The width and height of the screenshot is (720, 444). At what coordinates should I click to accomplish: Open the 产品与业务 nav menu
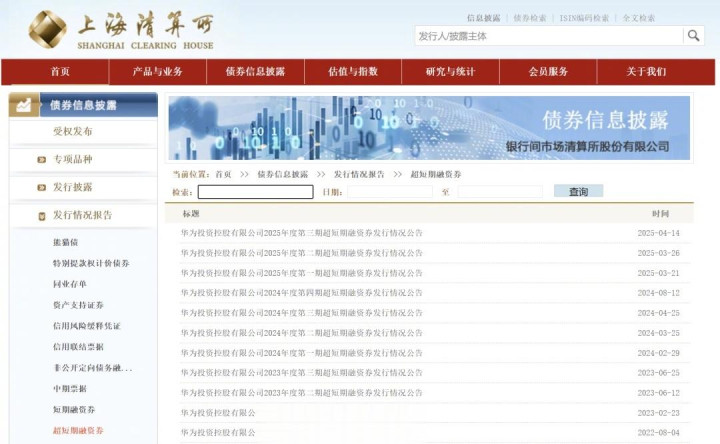[158, 72]
